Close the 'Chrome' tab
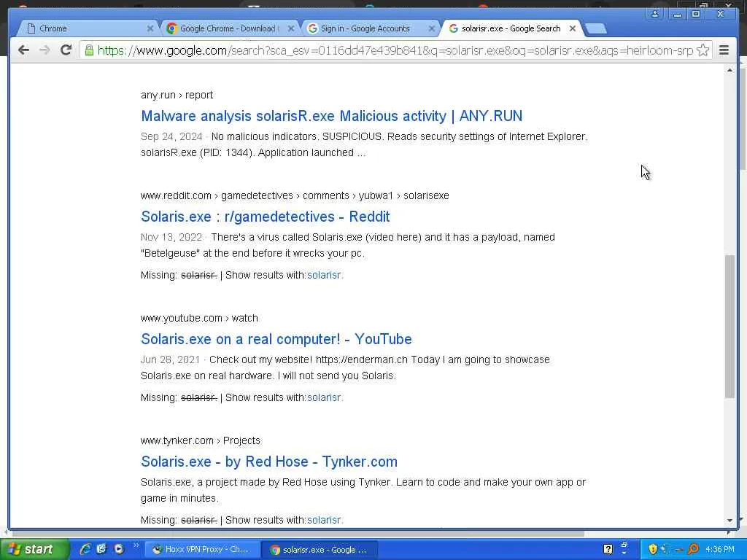The image size is (747, 560). [x=150, y=28]
